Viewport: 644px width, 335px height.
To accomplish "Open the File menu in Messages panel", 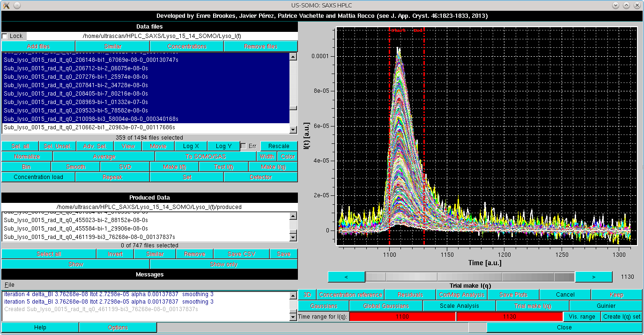I will point(8,284).
